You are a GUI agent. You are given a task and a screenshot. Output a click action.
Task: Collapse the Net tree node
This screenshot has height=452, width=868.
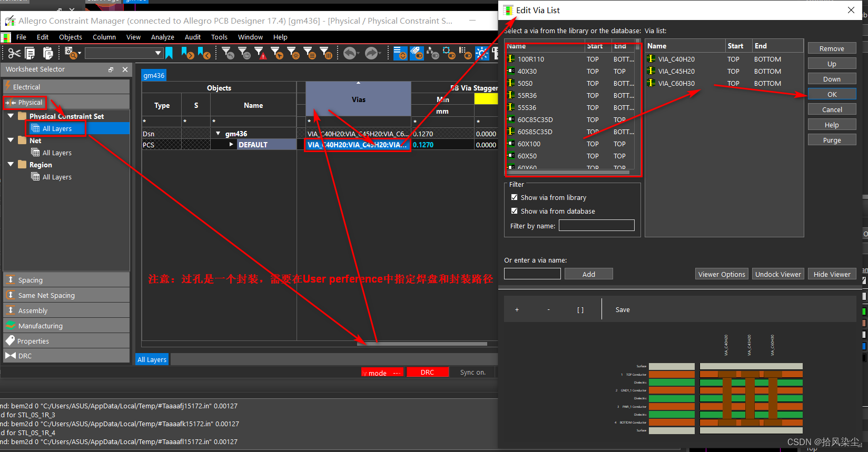11,140
